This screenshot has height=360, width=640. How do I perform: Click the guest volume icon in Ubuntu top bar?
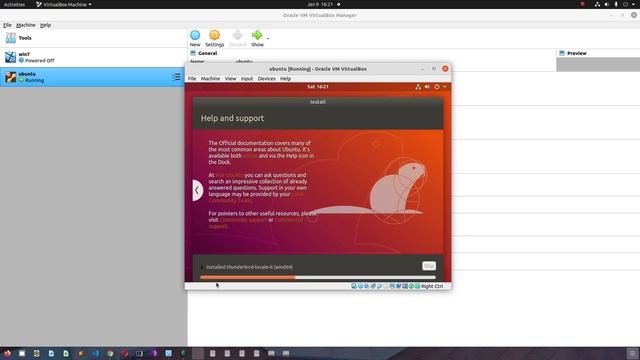pos(427,87)
